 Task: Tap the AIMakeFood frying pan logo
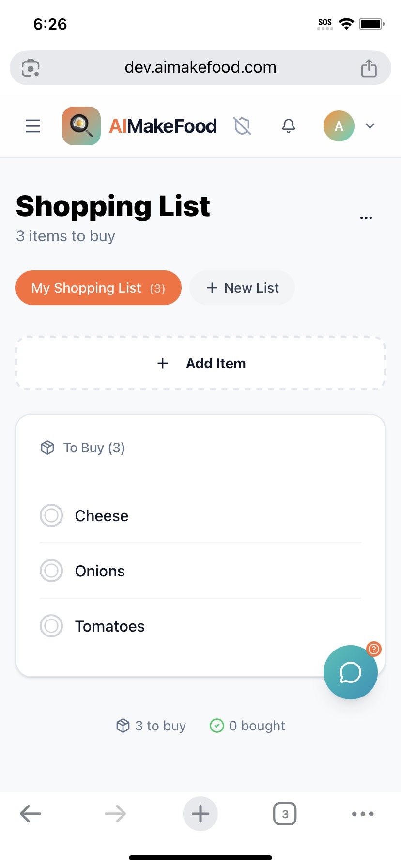point(81,126)
